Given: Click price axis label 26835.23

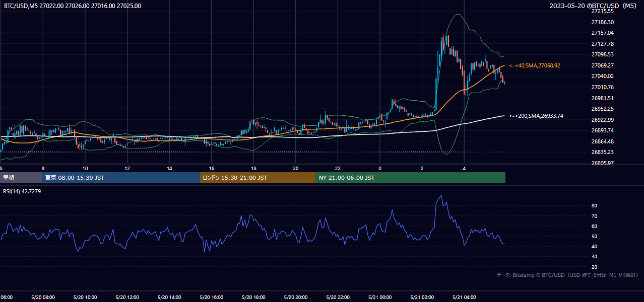Looking at the screenshot, I should (603, 152).
